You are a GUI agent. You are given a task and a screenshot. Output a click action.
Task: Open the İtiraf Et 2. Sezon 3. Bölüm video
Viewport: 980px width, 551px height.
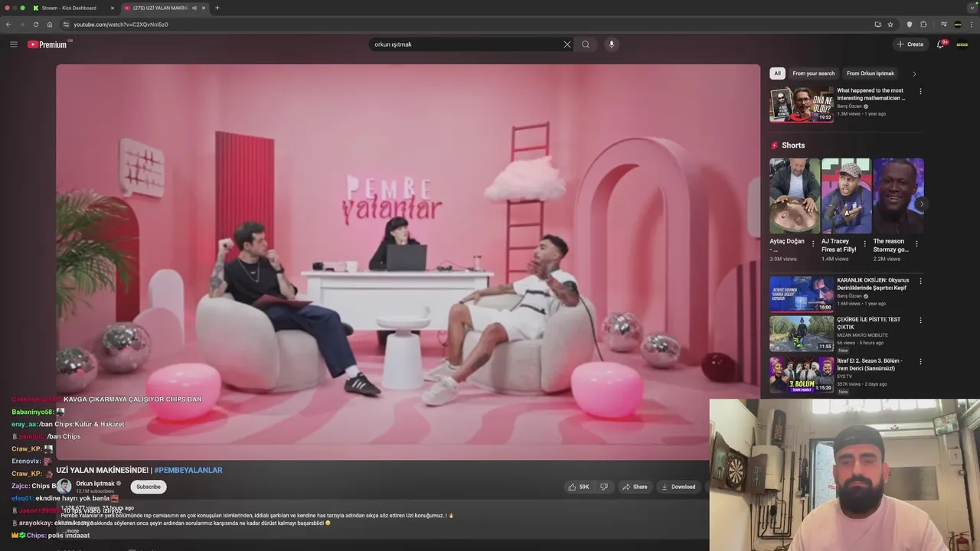point(802,375)
